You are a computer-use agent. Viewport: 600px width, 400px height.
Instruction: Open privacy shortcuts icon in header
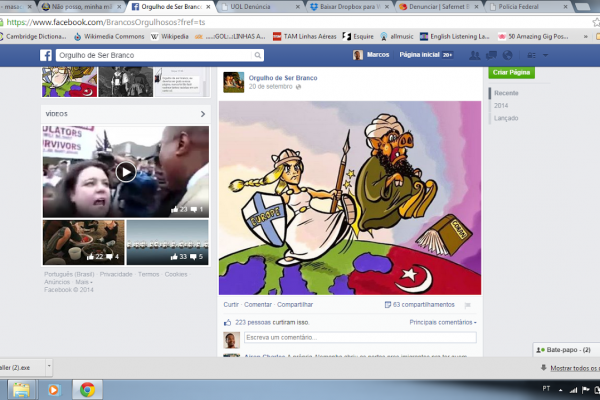[532, 55]
